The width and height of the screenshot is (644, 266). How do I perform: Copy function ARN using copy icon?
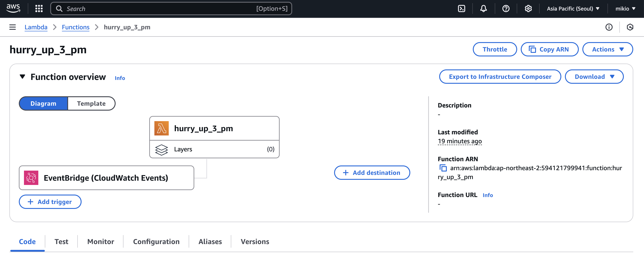(443, 168)
